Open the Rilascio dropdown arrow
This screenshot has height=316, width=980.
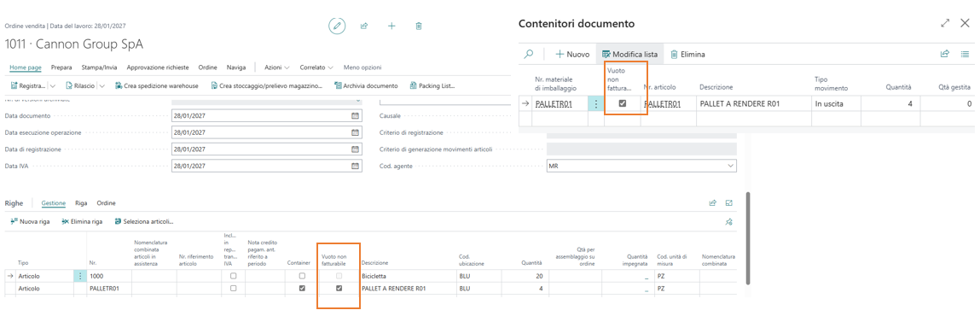click(x=101, y=85)
